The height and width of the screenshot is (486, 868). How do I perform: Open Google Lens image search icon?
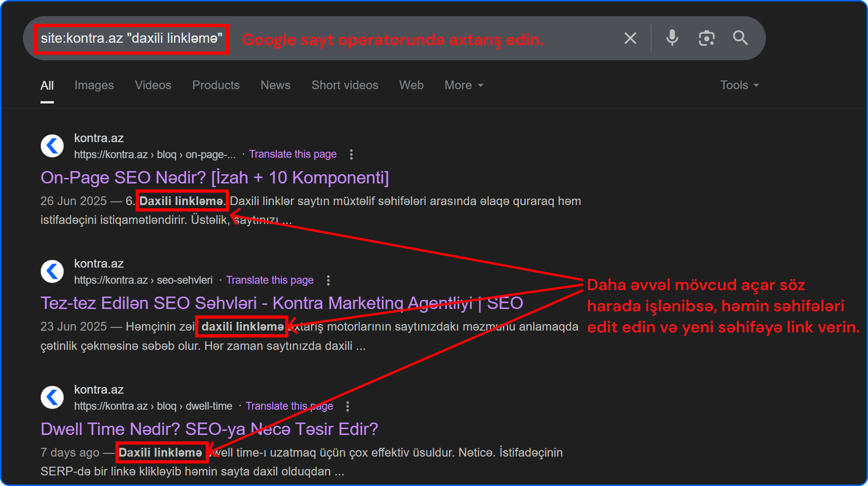click(x=707, y=38)
